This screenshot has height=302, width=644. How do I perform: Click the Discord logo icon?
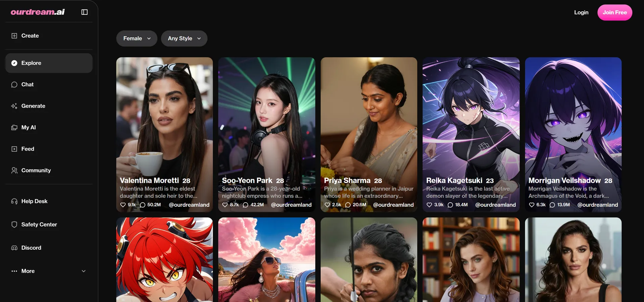click(x=14, y=248)
